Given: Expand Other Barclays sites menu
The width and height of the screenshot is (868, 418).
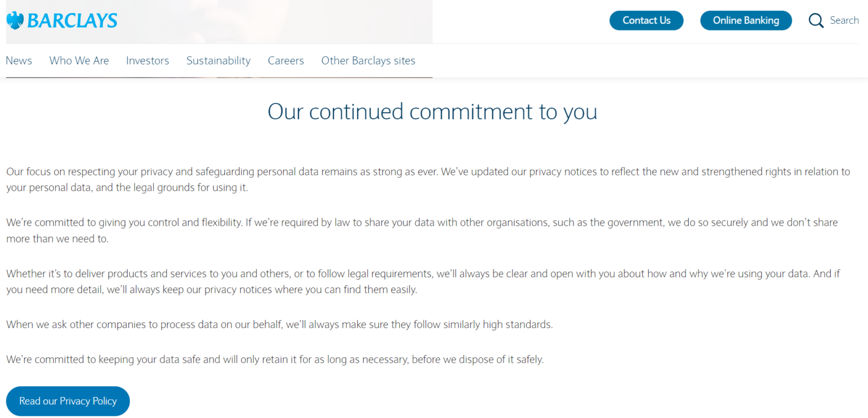Looking at the screenshot, I should point(368,61).
